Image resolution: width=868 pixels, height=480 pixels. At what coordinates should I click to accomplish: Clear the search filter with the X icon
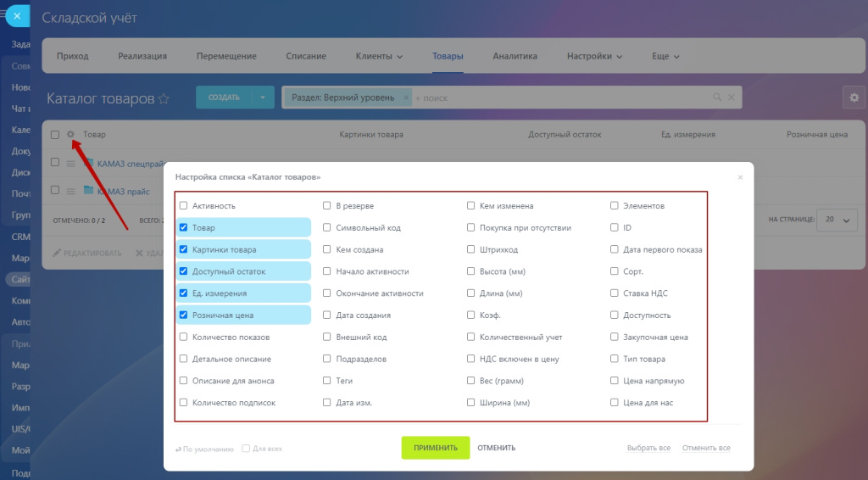point(731,98)
